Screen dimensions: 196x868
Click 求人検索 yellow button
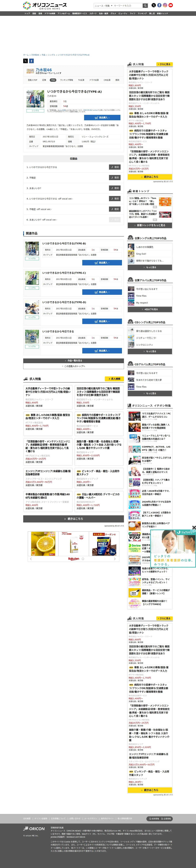(114, 379)
